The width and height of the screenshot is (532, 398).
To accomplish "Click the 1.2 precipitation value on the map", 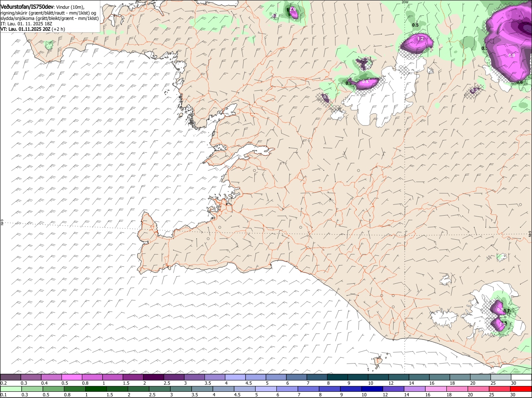I will pyautogui.click(x=420, y=39).
